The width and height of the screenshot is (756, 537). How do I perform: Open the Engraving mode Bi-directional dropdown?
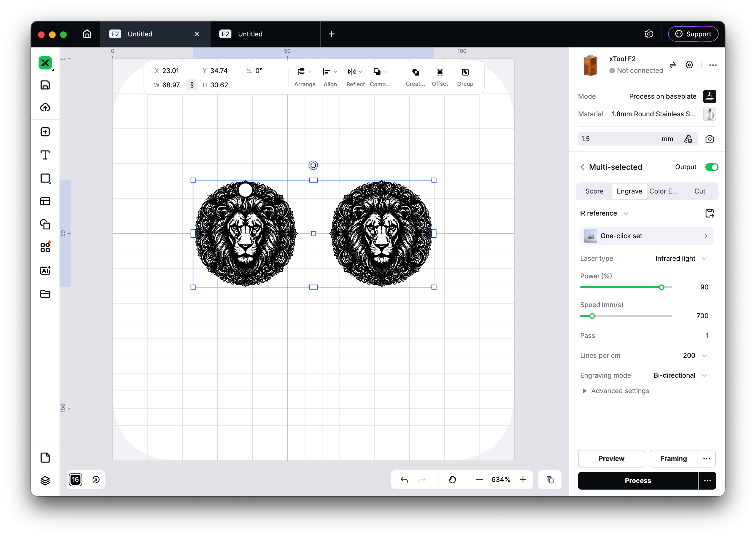(680, 376)
